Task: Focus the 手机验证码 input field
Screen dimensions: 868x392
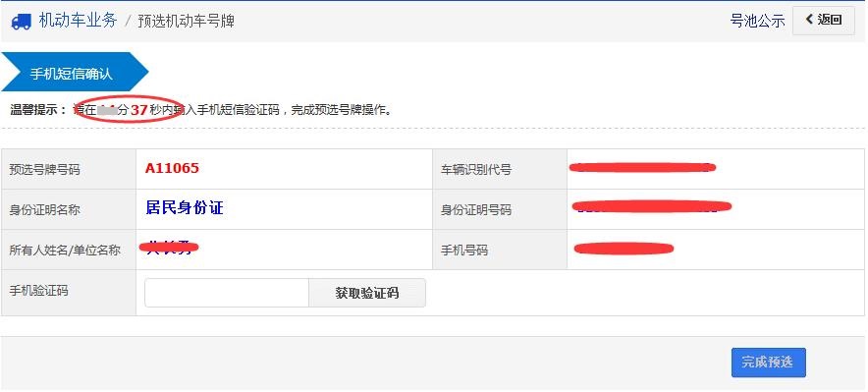Action: click(x=227, y=293)
